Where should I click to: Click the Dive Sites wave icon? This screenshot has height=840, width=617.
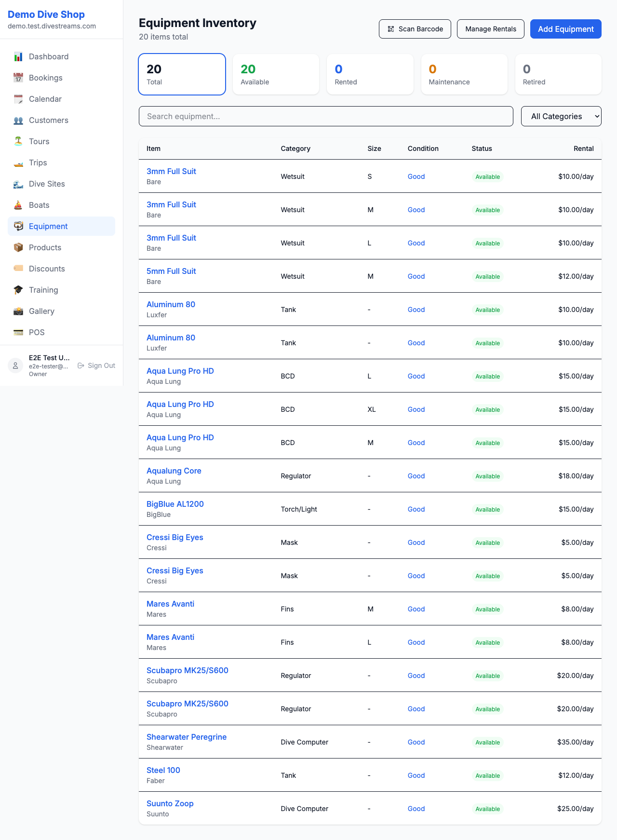(x=18, y=184)
